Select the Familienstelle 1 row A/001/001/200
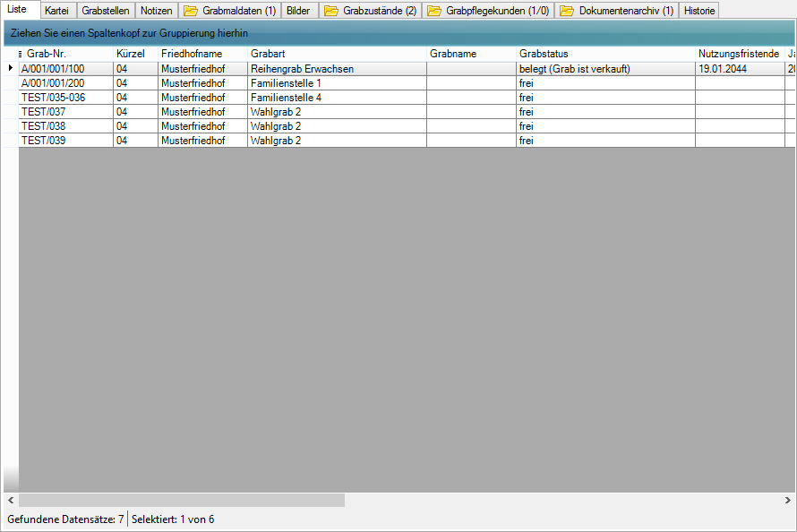This screenshot has height=532, width=797. click(x=53, y=83)
